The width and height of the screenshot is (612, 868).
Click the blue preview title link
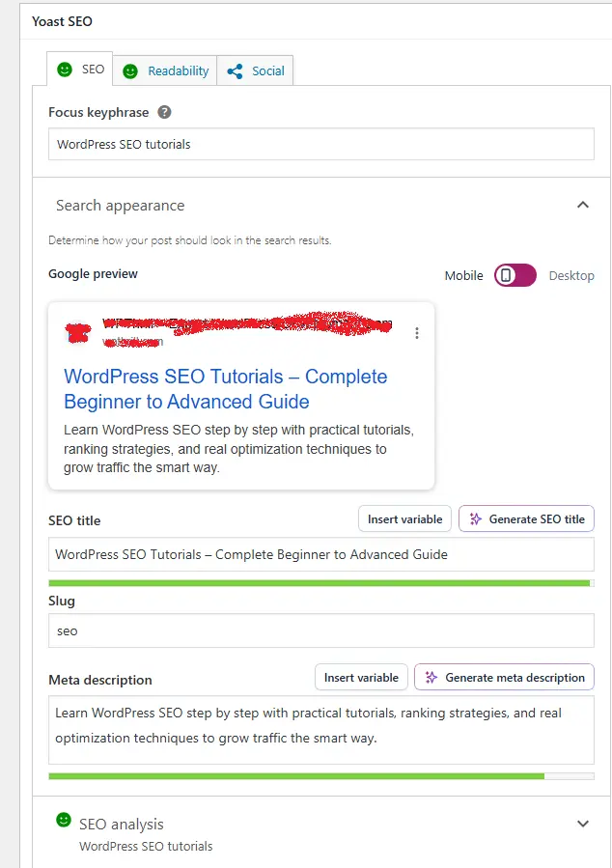pos(225,388)
